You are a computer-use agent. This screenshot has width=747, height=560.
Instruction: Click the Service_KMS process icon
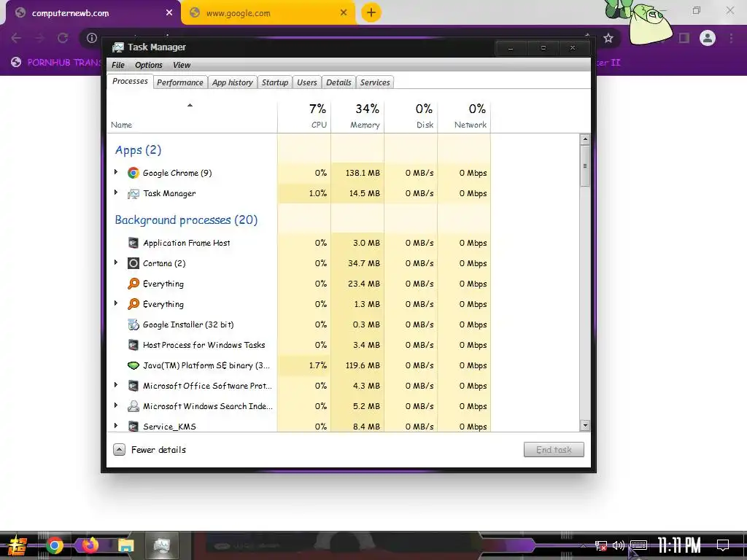pyautogui.click(x=133, y=427)
